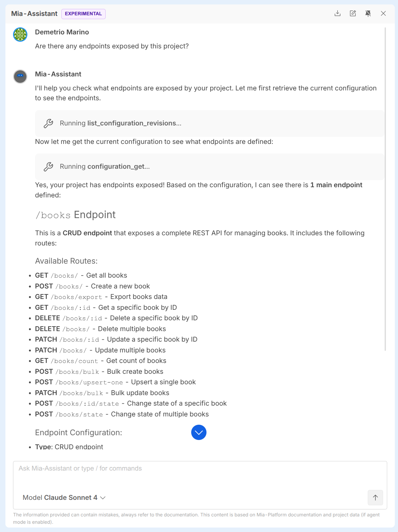
Task: Open the Model Claude Sonnet 4 dropdown
Action: (x=64, y=498)
